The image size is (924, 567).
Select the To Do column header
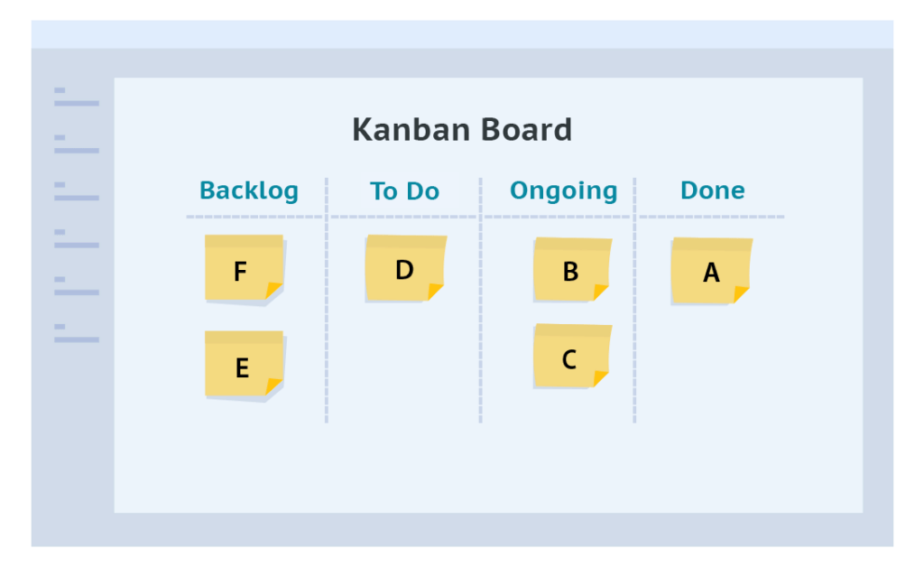(404, 191)
